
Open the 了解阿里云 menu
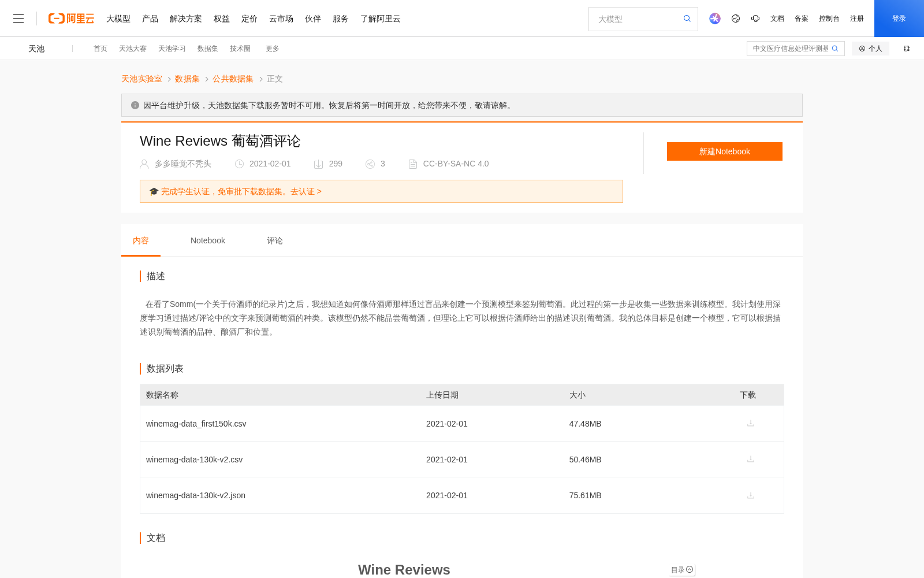(381, 18)
